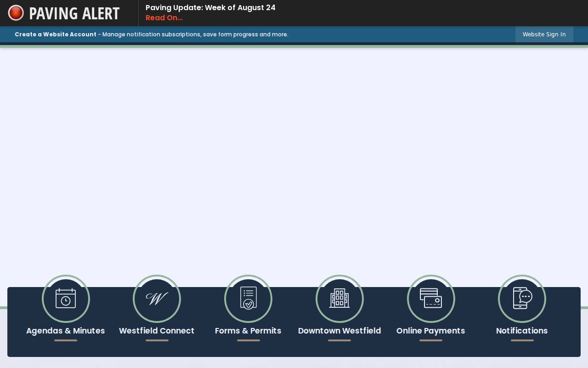Open the Paving Update: Week of August 24 headline
This screenshot has height=368, width=588.
click(x=210, y=7)
